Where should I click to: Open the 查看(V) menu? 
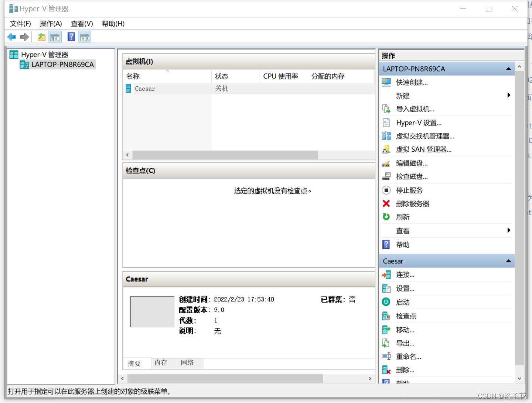82,24
